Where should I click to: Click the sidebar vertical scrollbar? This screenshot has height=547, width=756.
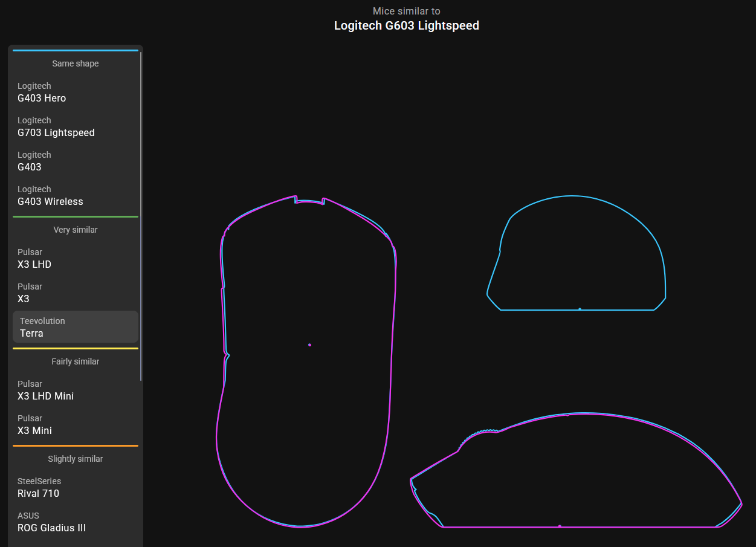[x=141, y=216]
